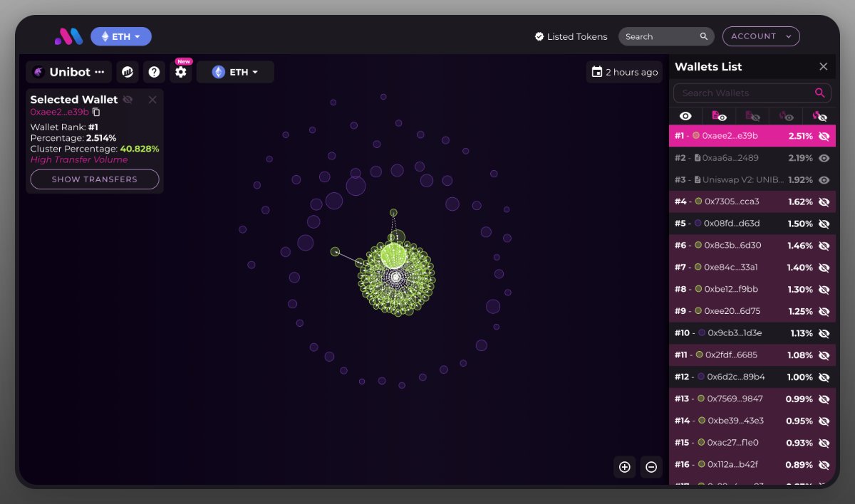
Task: Toggle visibility of wallet #4 0x7305...cca3
Action: click(824, 202)
